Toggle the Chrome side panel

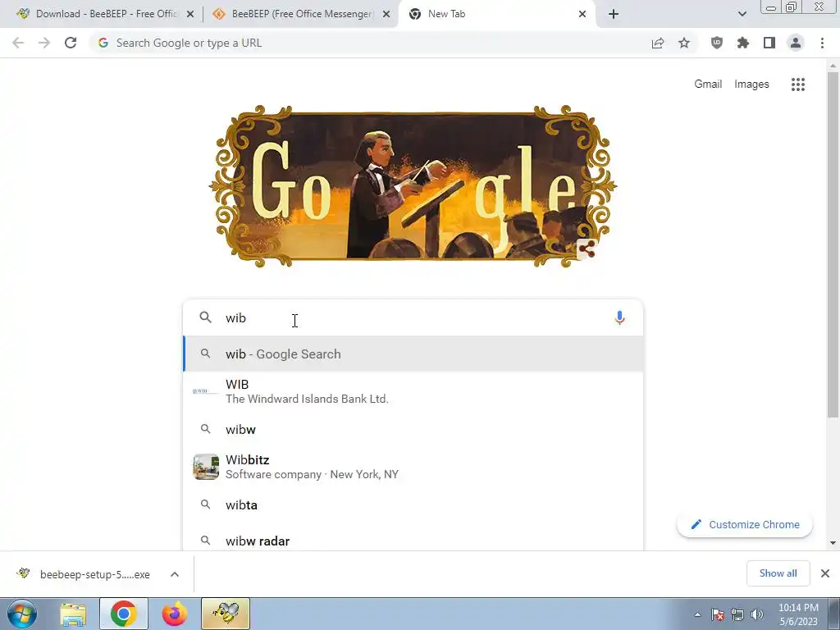pyautogui.click(x=769, y=43)
